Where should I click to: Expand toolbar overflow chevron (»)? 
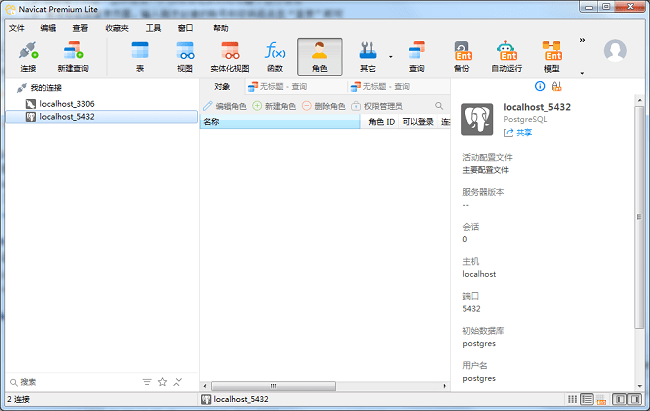tap(582, 41)
